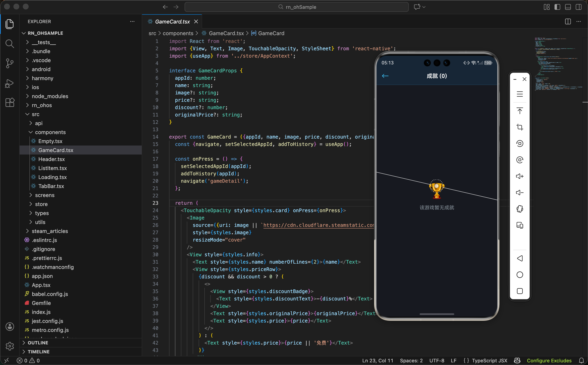Expand the OUTLINE section
Screen dimensions: 588x365
(x=38, y=343)
